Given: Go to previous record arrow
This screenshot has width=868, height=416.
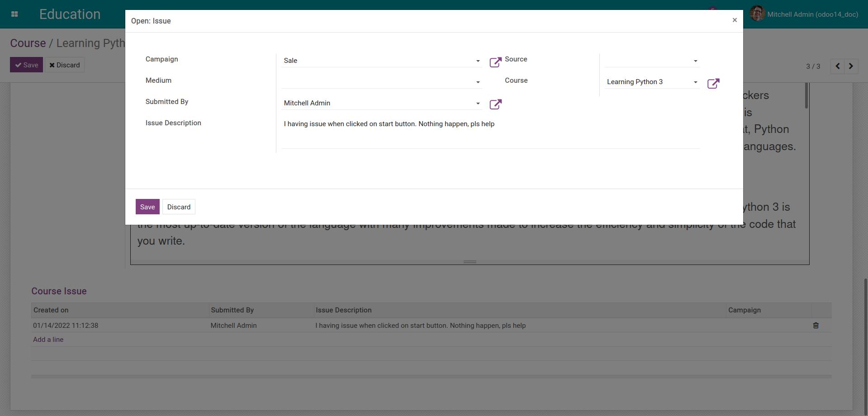Looking at the screenshot, I should click(x=837, y=66).
